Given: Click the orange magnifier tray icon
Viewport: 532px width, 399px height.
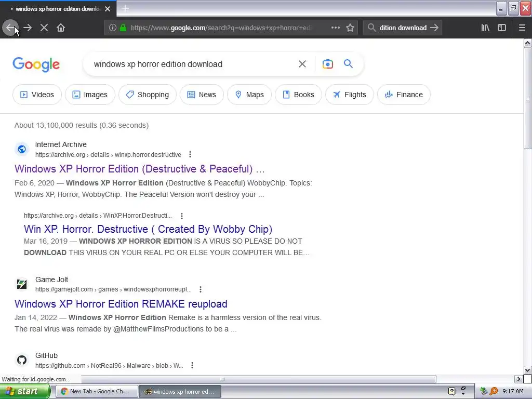Looking at the screenshot, I should click(494, 391).
